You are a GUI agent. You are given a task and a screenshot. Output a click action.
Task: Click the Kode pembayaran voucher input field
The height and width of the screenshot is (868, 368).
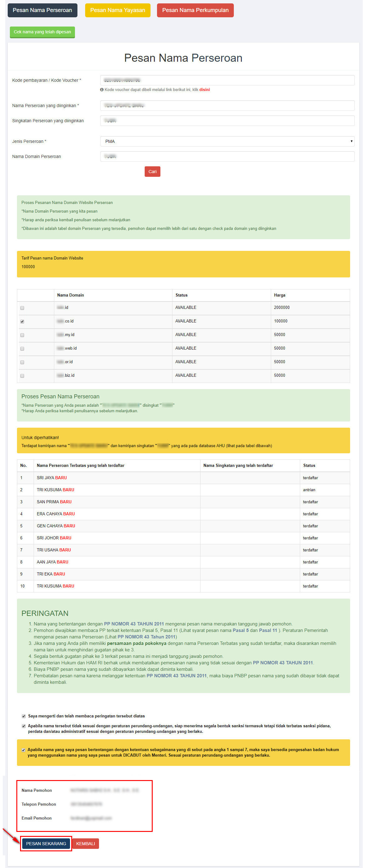(227, 80)
